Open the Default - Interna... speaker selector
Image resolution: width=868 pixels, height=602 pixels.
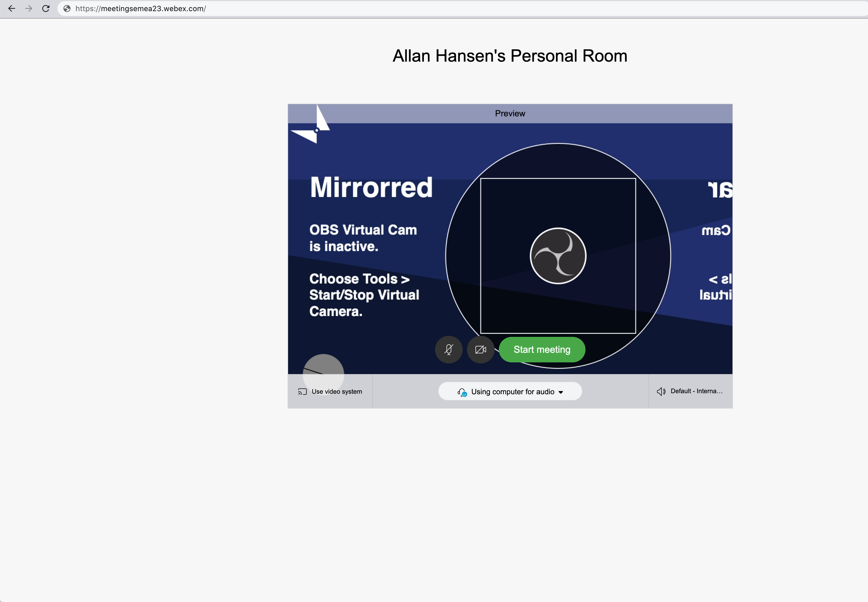pyautogui.click(x=690, y=391)
